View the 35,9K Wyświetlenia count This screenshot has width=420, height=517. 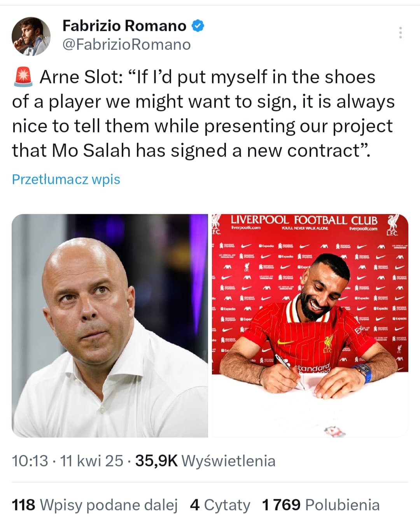[205, 461]
